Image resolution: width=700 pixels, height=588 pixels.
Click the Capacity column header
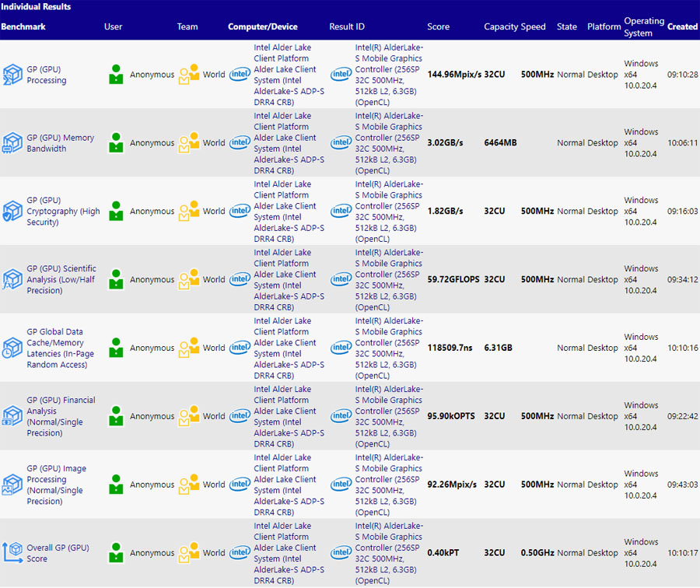point(501,26)
